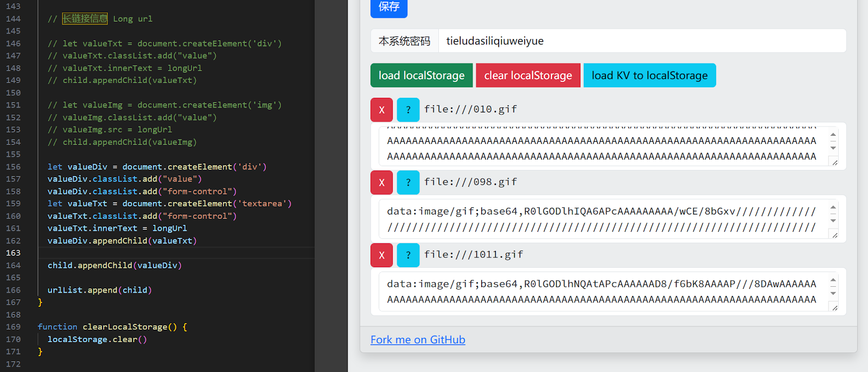Click the ? button beside file:///098.gif
Image resolution: width=868 pixels, height=372 pixels.
tap(408, 182)
